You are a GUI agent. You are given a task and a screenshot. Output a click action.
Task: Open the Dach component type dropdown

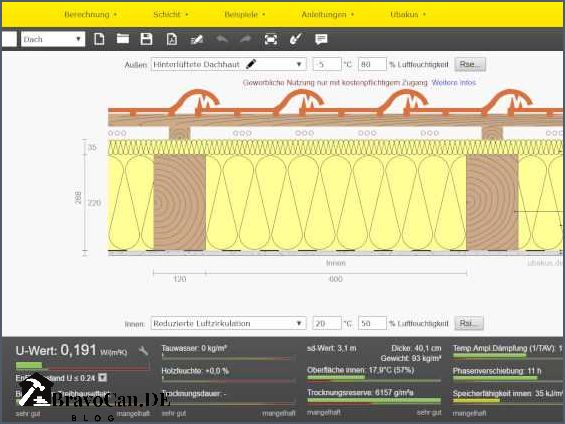[53, 39]
